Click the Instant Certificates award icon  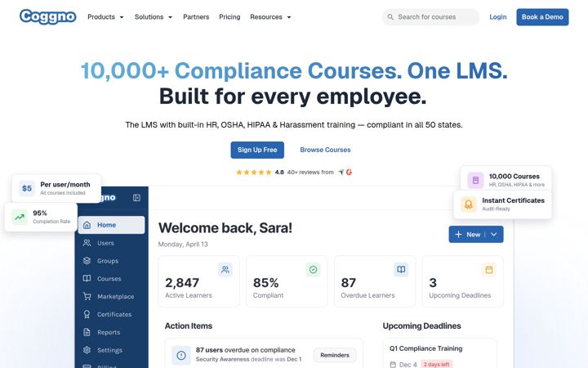(x=469, y=204)
